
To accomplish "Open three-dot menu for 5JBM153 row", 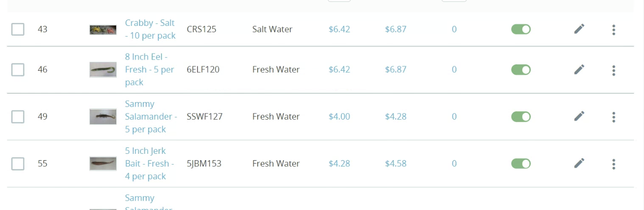I will coord(613,164).
